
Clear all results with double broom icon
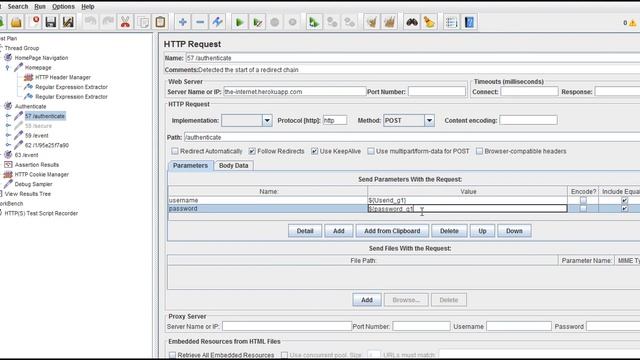[x=389, y=22]
